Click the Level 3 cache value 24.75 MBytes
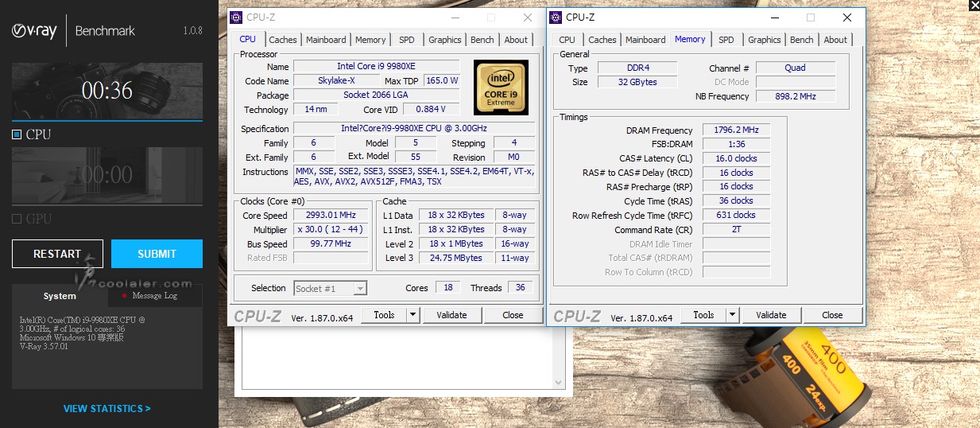980x428 pixels. (x=456, y=258)
